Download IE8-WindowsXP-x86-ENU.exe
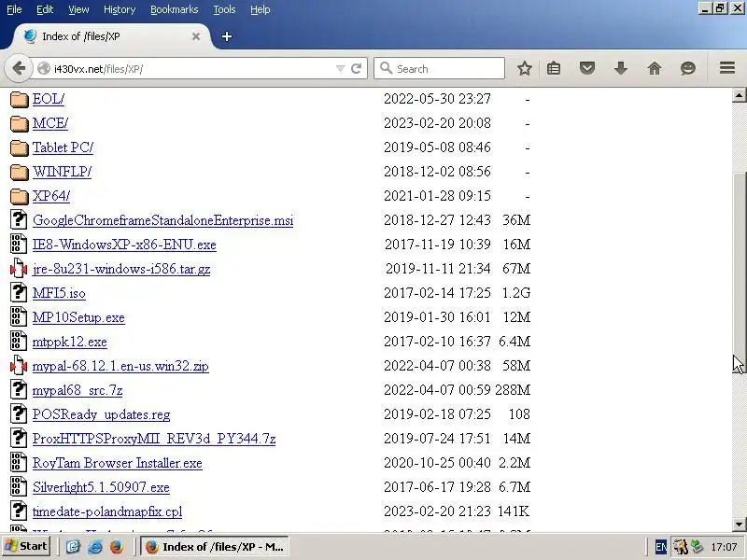Image resolution: width=747 pixels, height=560 pixels. pyautogui.click(x=124, y=245)
